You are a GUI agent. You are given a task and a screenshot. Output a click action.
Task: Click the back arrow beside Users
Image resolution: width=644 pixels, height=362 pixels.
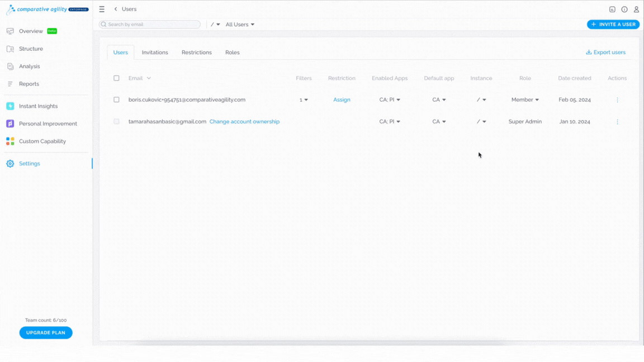(116, 9)
